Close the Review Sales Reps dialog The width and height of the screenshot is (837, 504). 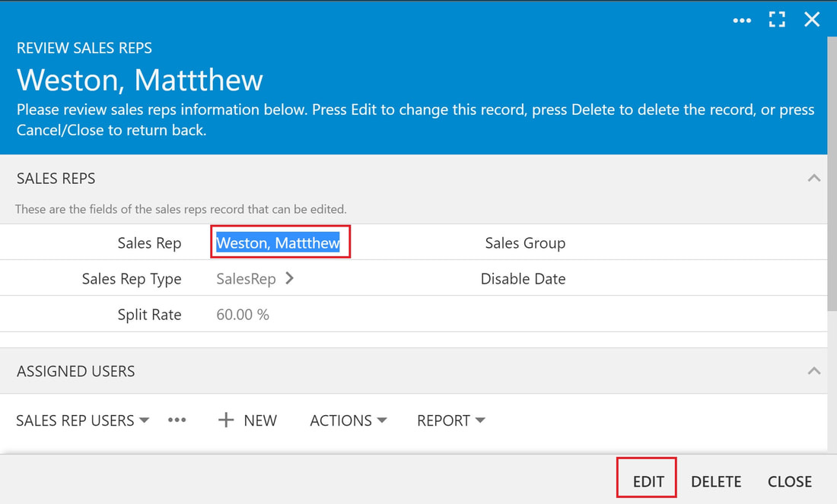coord(812,20)
